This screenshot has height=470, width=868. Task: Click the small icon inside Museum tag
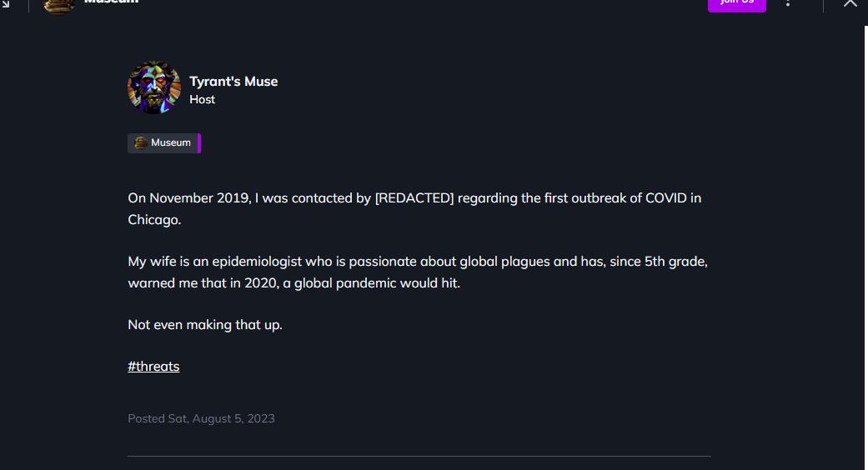coord(141,142)
